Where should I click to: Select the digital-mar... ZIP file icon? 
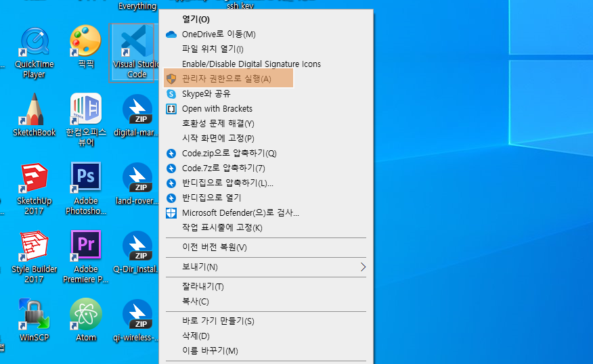tap(137, 115)
